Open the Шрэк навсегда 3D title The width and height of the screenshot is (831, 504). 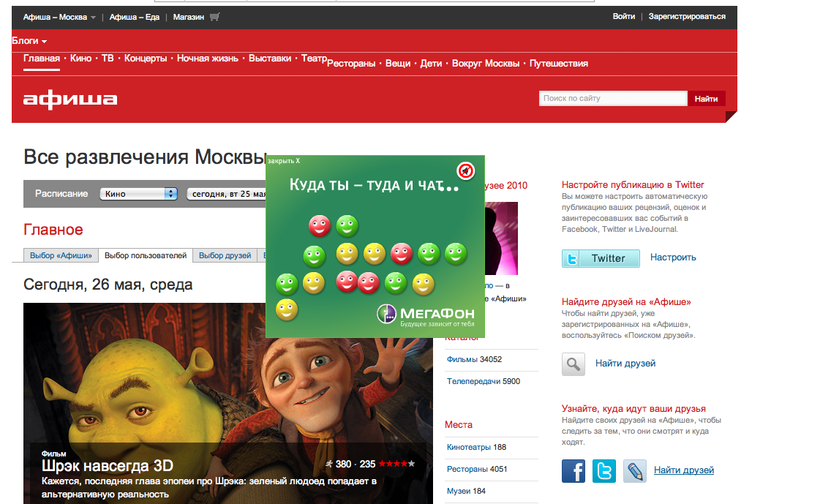[x=108, y=466]
